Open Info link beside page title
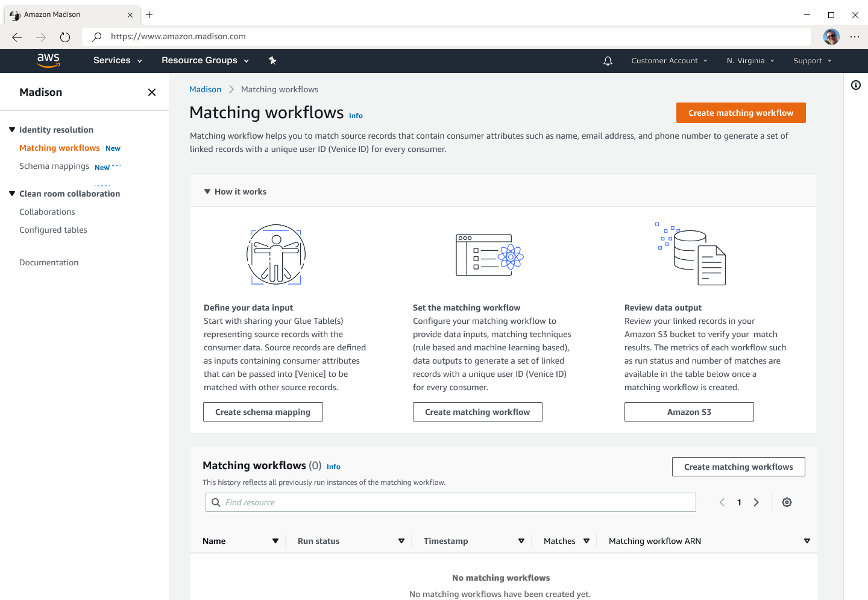This screenshot has width=868, height=600. [x=356, y=116]
